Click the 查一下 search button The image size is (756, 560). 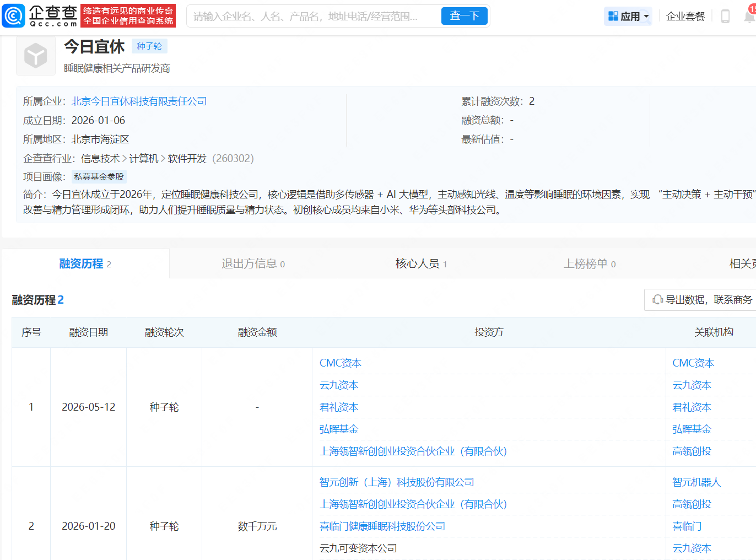pos(465,17)
